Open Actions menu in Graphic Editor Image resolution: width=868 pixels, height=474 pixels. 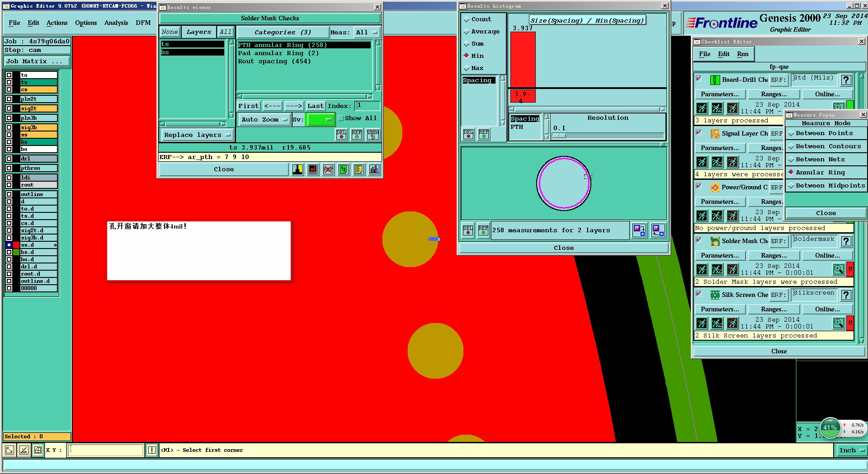coord(57,23)
